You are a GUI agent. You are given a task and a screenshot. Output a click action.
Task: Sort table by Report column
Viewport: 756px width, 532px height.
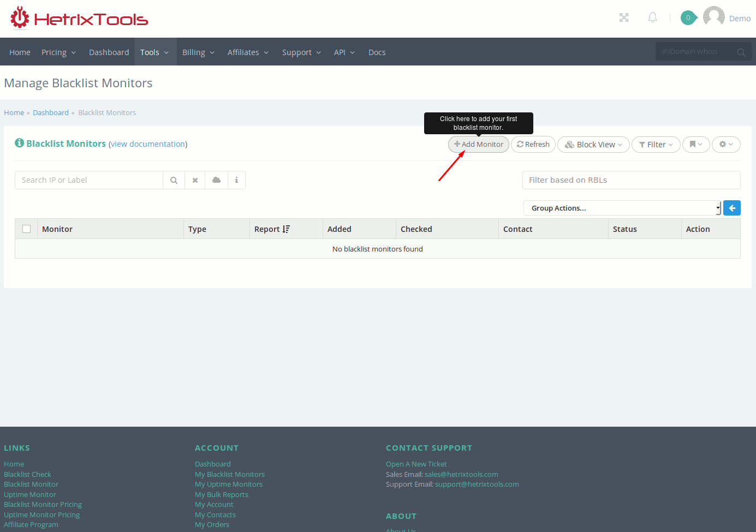[272, 229]
